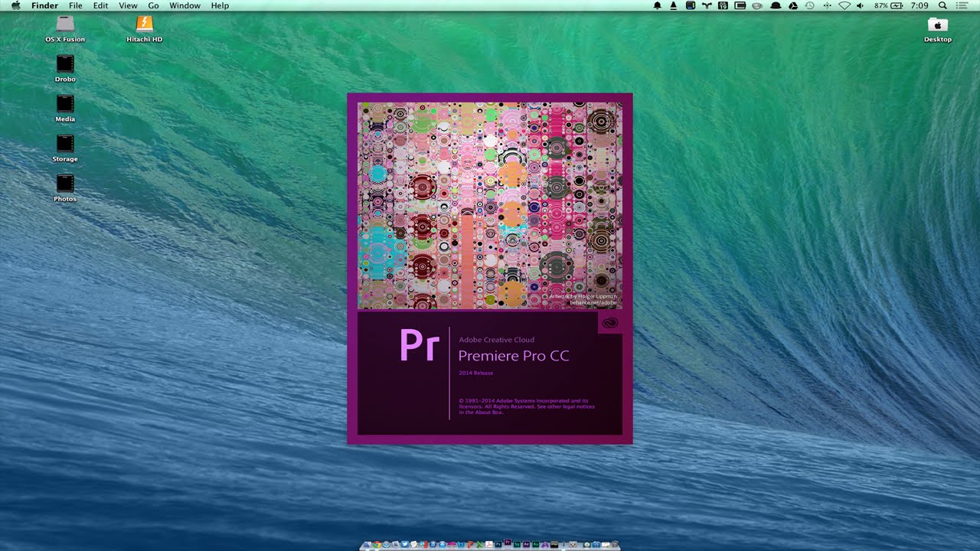
Task: Click the Creative Cloud logo on splash
Action: pyautogui.click(x=609, y=323)
